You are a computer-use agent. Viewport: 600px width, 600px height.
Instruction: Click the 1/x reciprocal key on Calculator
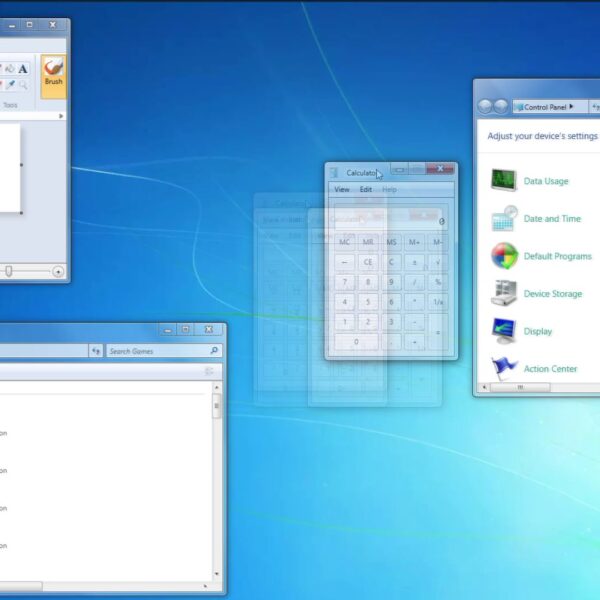[x=438, y=302]
